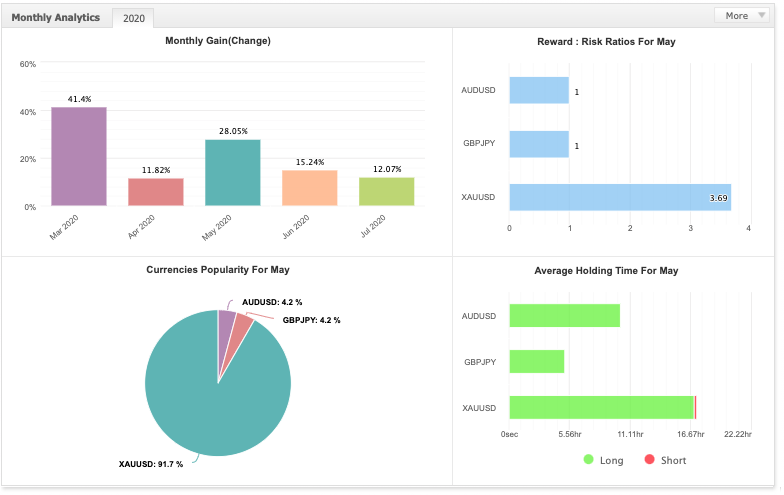Open the More dropdown menu

pos(743,16)
